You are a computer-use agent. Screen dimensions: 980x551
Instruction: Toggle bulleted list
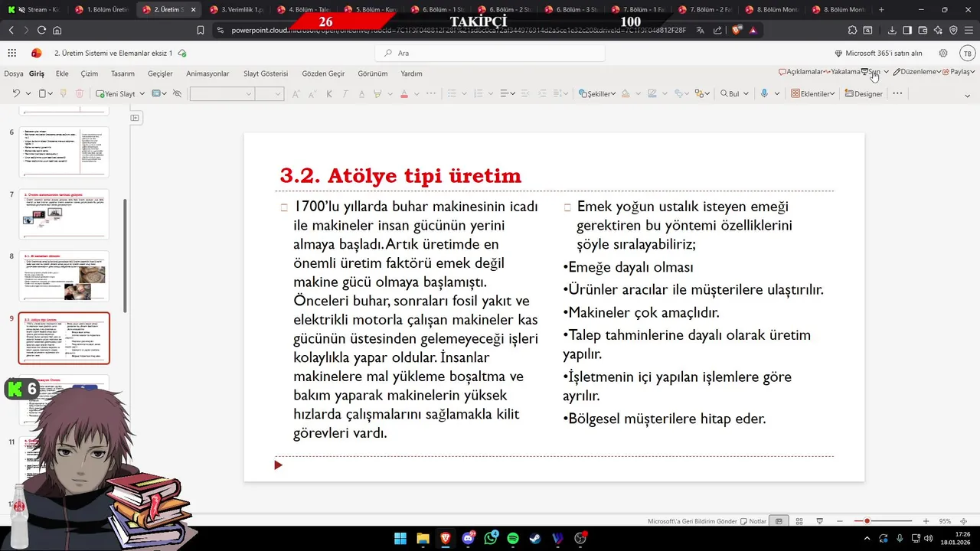[452, 93]
